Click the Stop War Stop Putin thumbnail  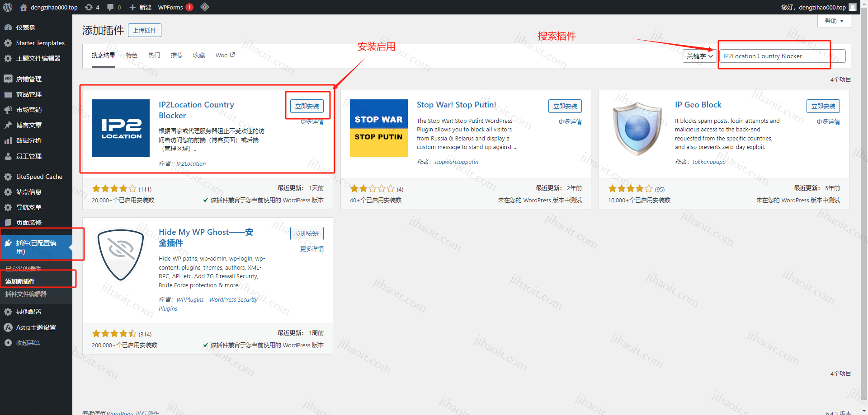[379, 128]
